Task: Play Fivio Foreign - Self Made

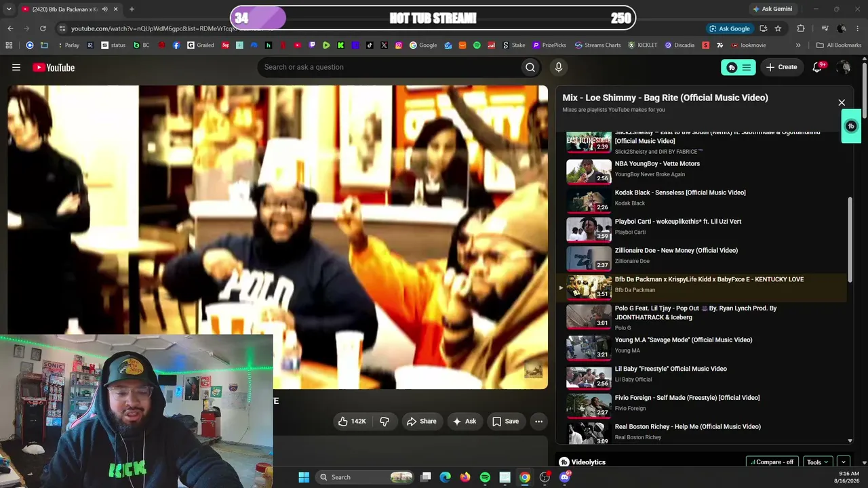Action: click(701, 405)
